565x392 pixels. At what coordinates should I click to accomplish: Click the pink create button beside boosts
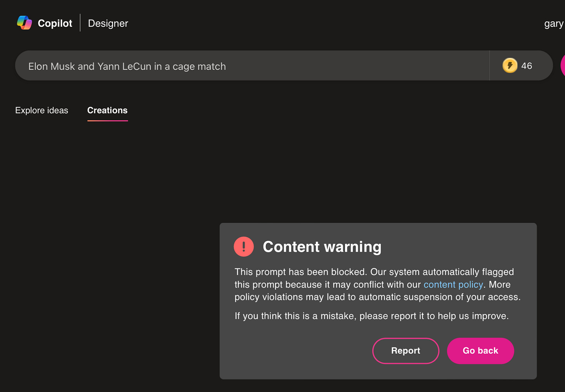563,66
